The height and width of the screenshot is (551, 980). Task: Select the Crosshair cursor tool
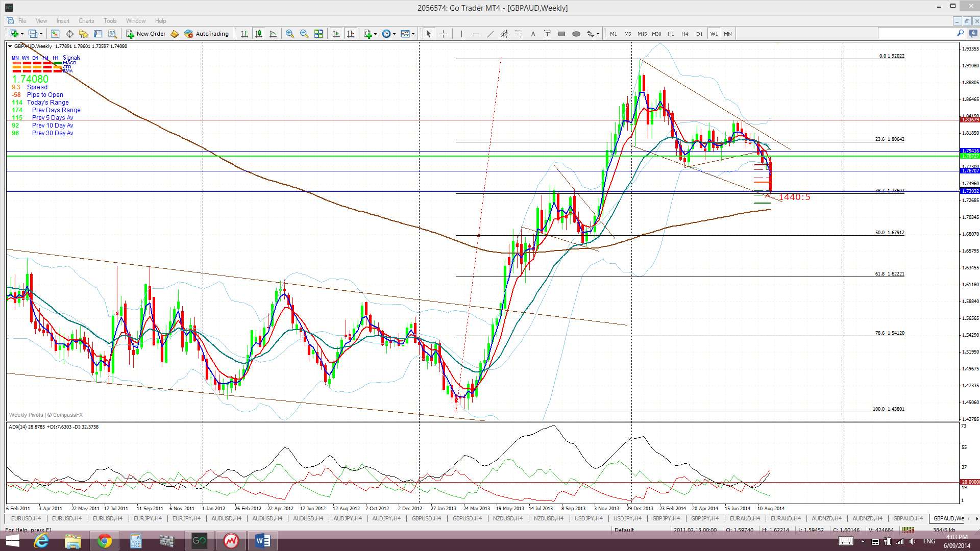point(443,34)
